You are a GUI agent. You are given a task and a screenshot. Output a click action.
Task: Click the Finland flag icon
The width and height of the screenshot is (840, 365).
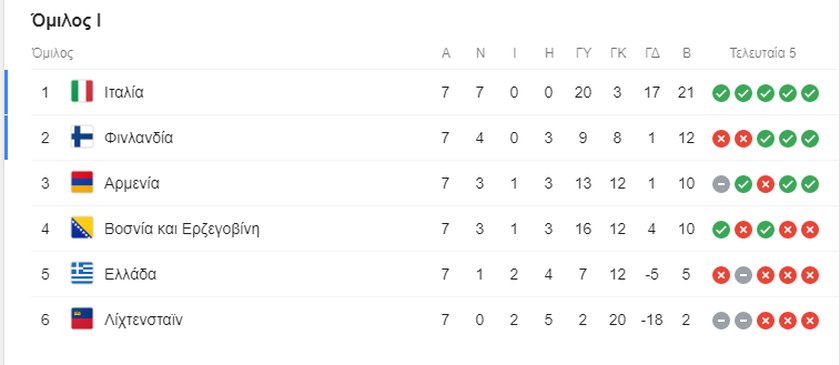[82, 137]
